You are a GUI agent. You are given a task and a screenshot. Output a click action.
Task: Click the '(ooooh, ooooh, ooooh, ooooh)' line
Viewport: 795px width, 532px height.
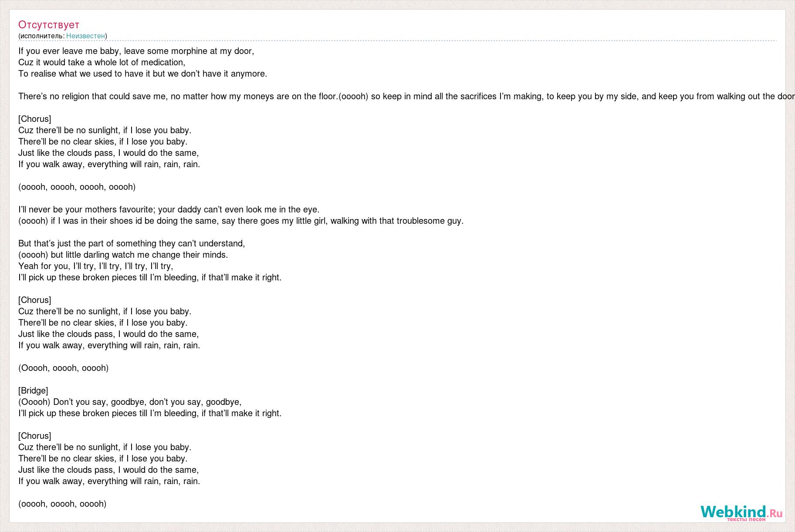(77, 187)
